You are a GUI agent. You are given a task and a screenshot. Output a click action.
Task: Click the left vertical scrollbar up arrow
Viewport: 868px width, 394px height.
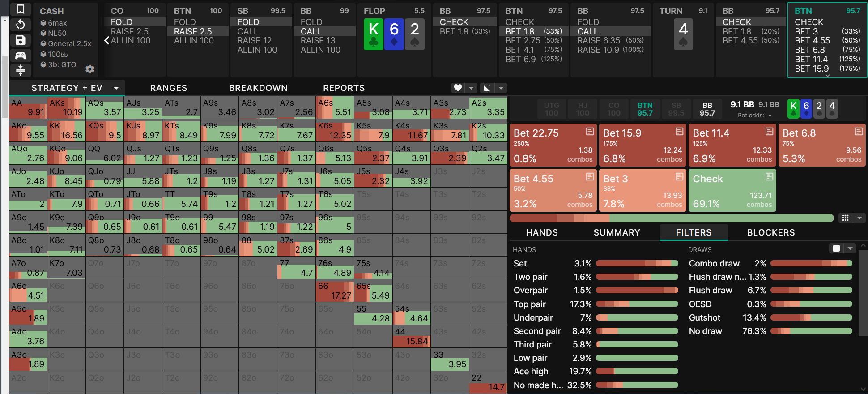tap(5, 20)
